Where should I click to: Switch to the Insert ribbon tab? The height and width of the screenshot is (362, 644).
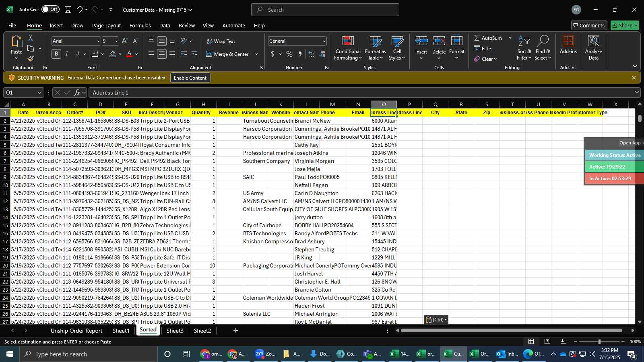click(56, 25)
